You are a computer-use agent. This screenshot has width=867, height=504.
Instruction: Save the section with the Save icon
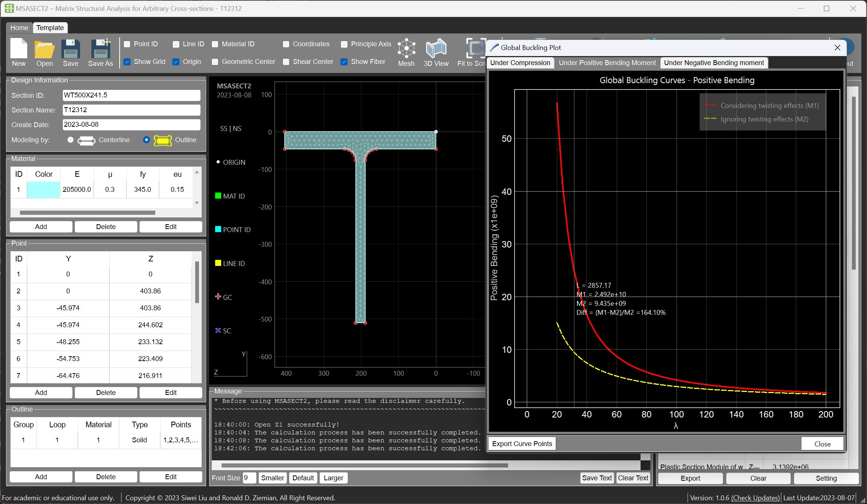tap(70, 49)
